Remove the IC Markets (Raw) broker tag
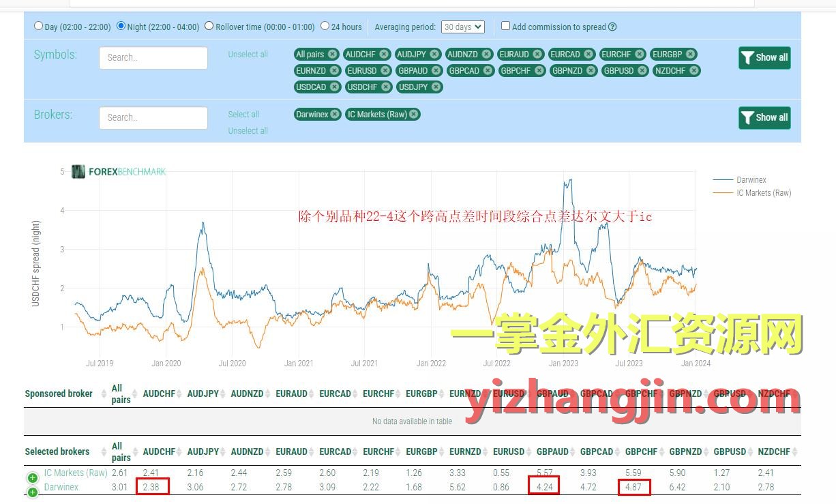 [x=414, y=115]
